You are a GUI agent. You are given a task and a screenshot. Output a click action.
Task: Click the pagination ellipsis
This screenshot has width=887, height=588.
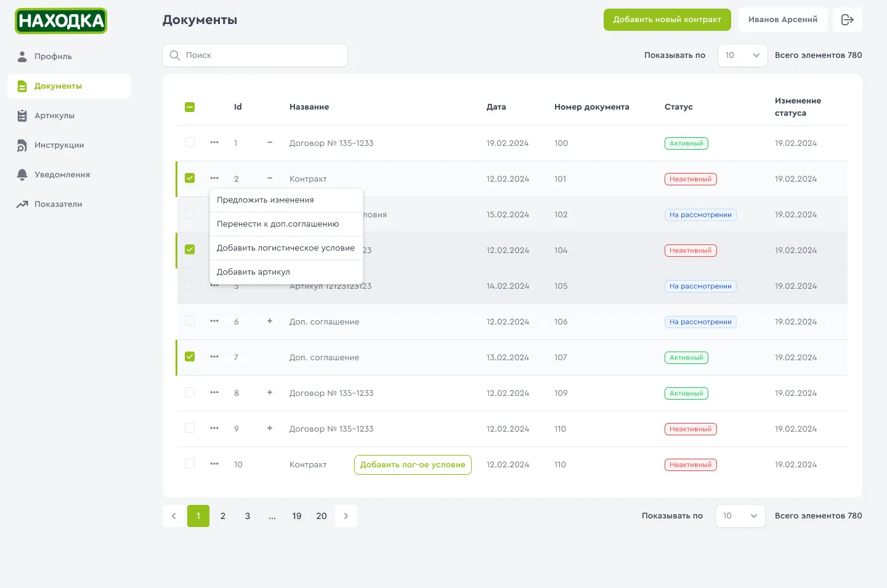[x=272, y=516]
